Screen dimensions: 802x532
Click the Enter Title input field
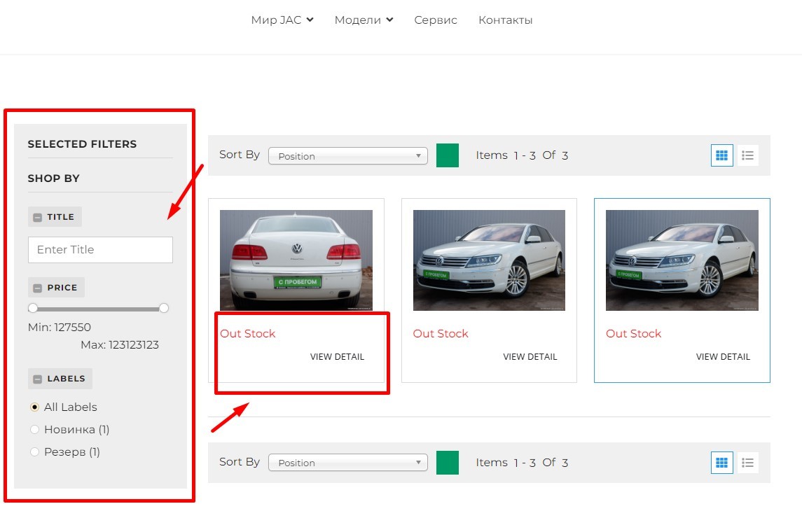[100, 250]
